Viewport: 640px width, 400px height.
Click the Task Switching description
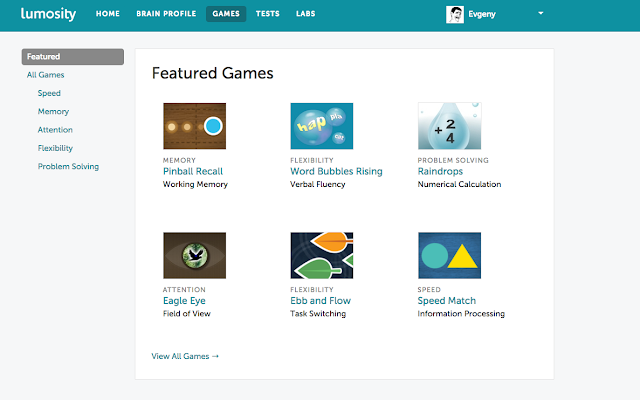(318, 314)
